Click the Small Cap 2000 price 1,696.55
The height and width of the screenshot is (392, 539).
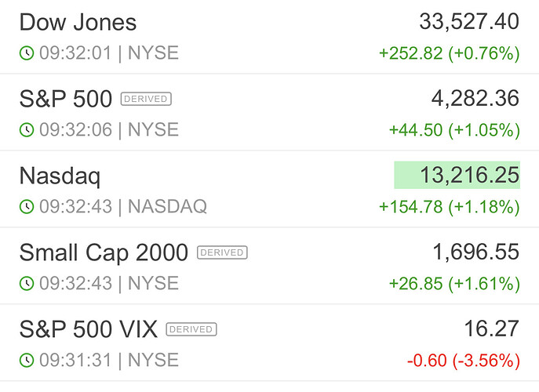[475, 252]
